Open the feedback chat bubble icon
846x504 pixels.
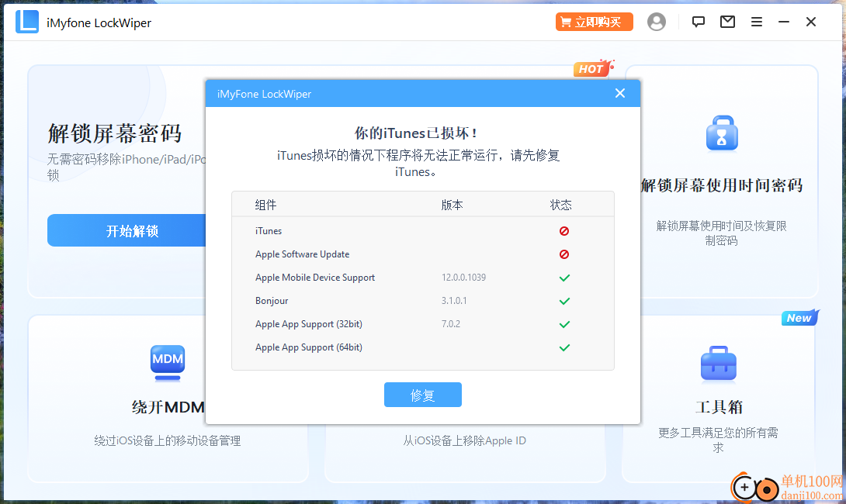699,22
